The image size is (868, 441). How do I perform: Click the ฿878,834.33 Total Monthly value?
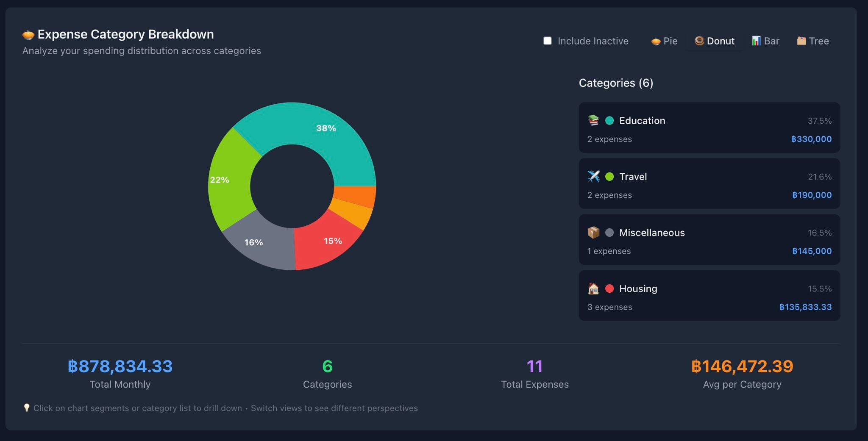pyautogui.click(x=120, y=366)
